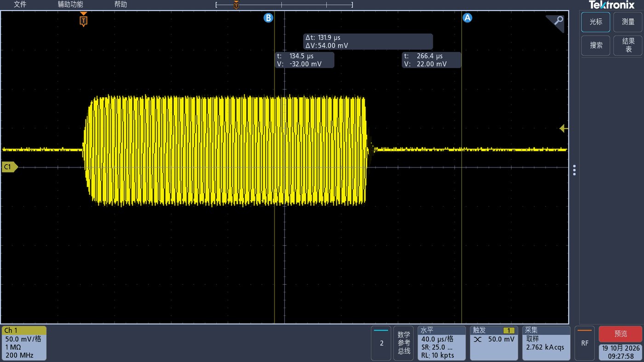
Task: Click the Tektronix logo
Action: point(611,5)
